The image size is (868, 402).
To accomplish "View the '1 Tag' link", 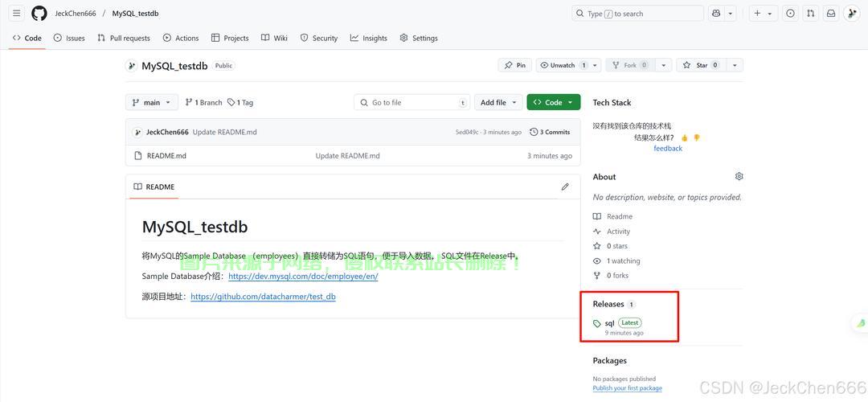I will (240, 102).
